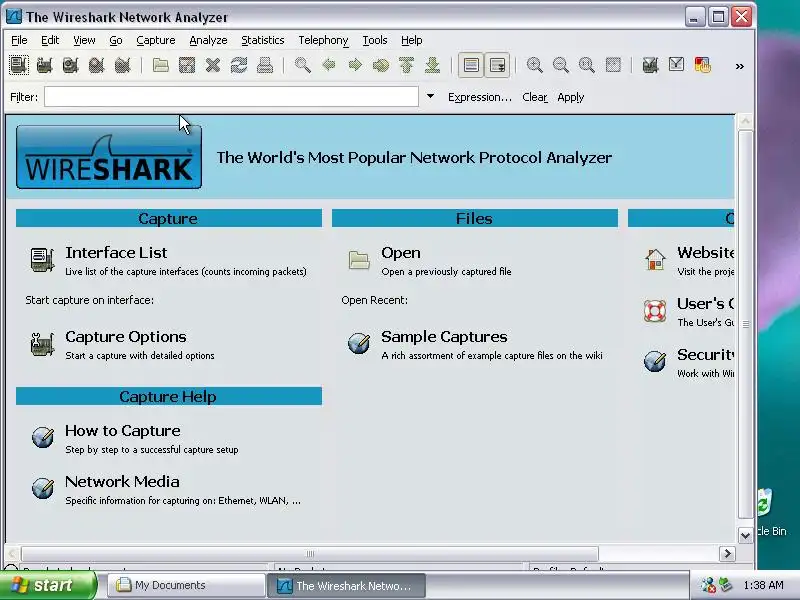Click the Wireshark logo banner image

[x=109, y=157]
